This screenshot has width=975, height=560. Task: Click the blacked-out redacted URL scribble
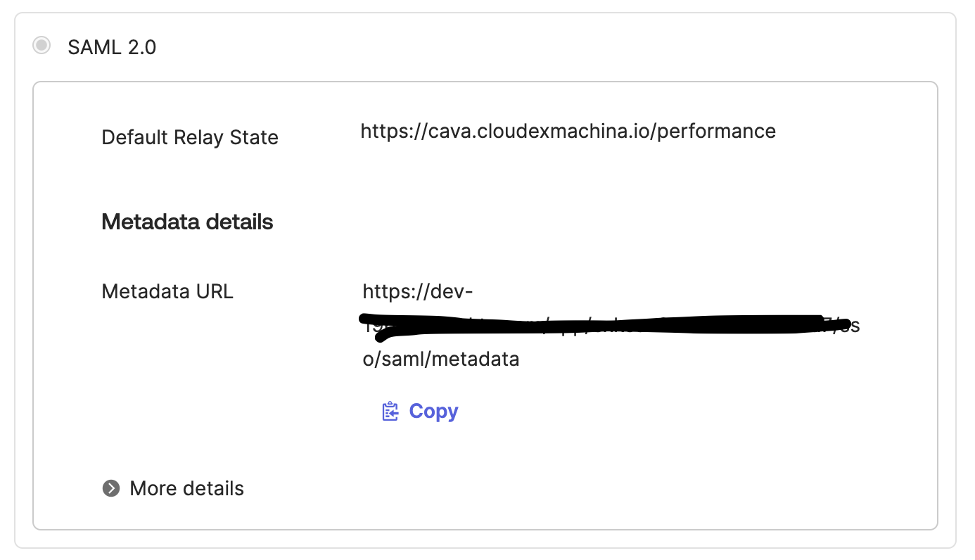[x=604, y=325]
